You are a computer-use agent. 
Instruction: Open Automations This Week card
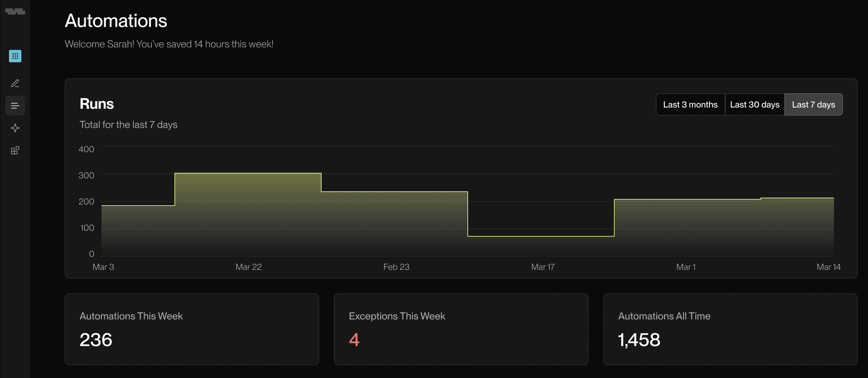coord(191,329)
